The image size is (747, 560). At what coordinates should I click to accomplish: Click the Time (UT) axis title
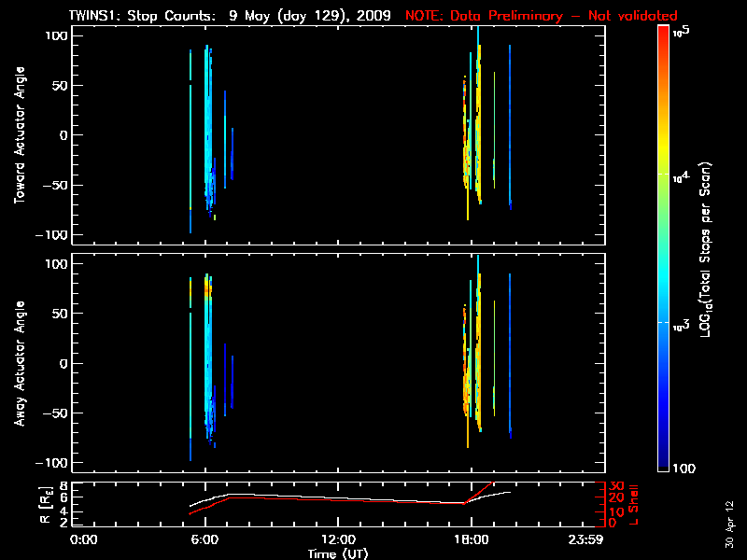[337, 553]
